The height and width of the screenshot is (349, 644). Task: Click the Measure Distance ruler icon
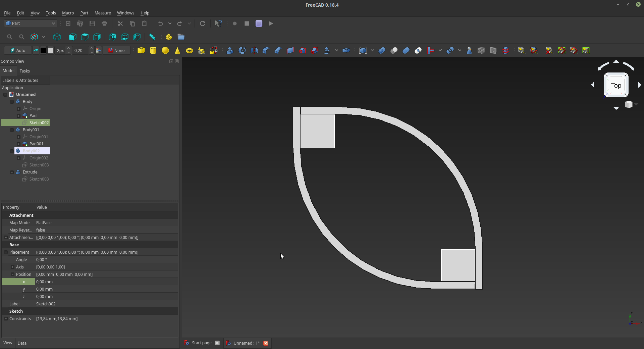pos(152,37)
